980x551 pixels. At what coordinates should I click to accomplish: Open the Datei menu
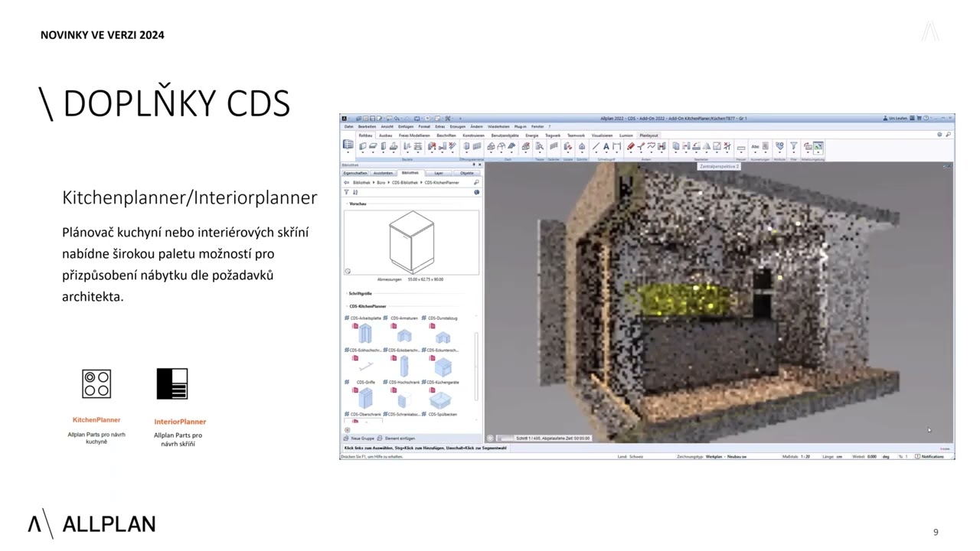[x=348, y=126]
